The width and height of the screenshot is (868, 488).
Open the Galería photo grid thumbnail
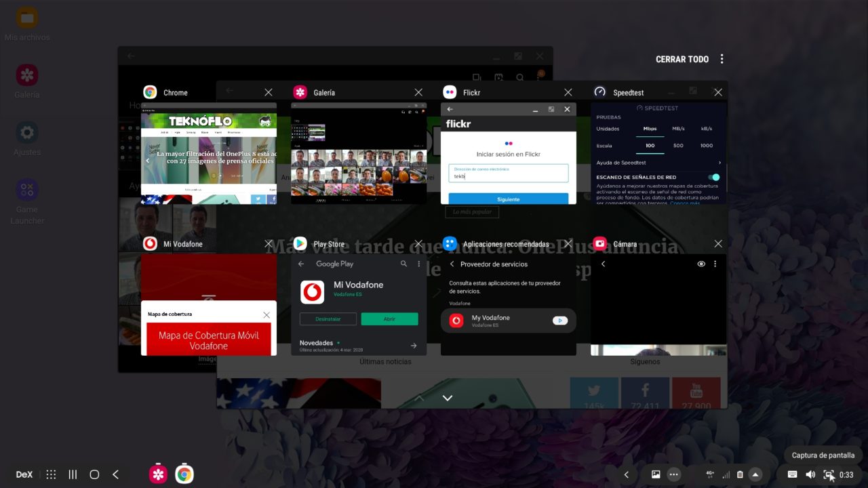click(359, 153)
